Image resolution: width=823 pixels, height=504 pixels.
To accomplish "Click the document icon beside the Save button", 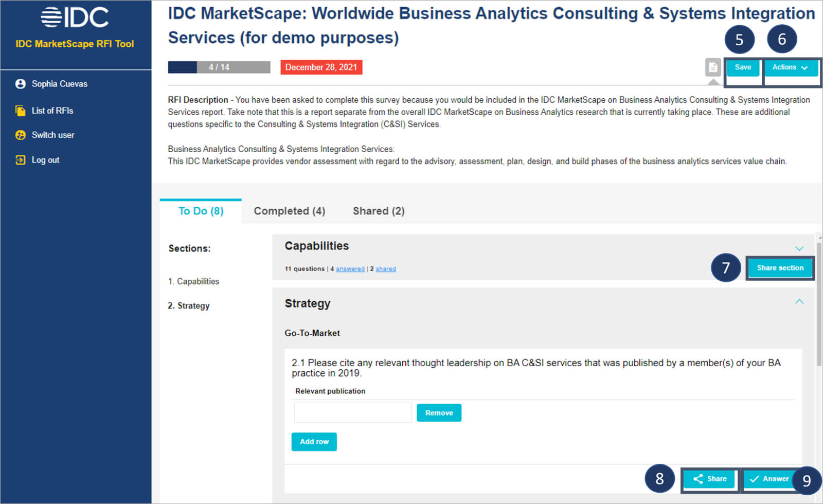I will [713, 67].
